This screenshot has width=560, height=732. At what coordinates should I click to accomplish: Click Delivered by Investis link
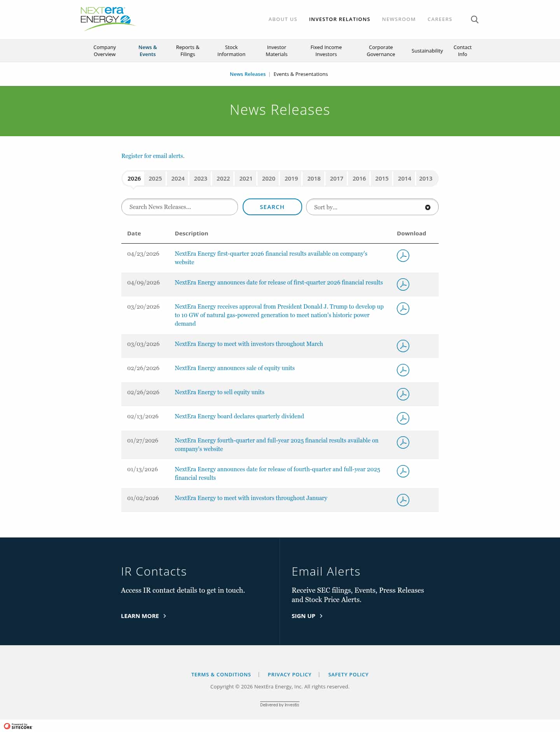[280, 705]
